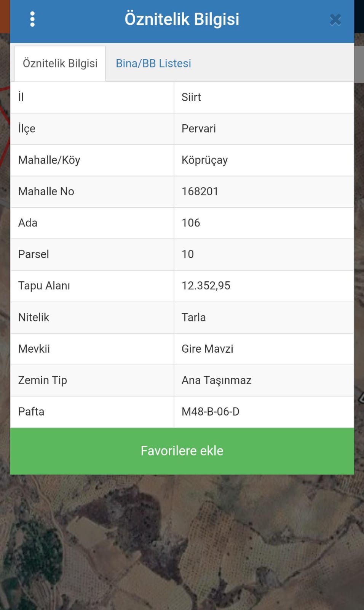Click the Mevkii value Gire Mavzi
Image resolution: width=364 pixels, height=610 pixels.
[207, 349]
